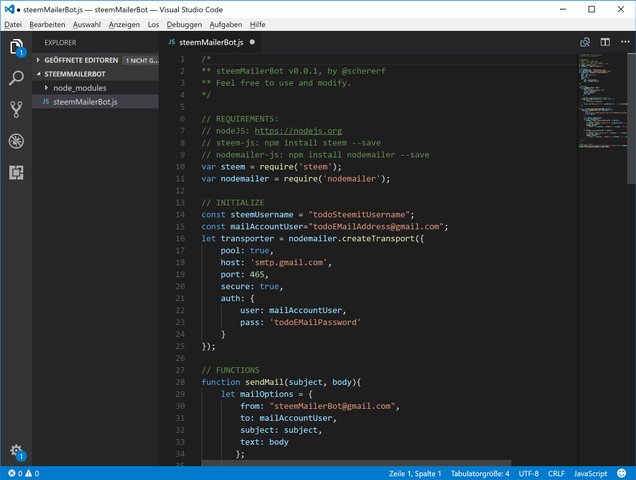
Task: Click the // REQUIREMENTS: comment
Action: pyautogui.click(x=240, y=119)
